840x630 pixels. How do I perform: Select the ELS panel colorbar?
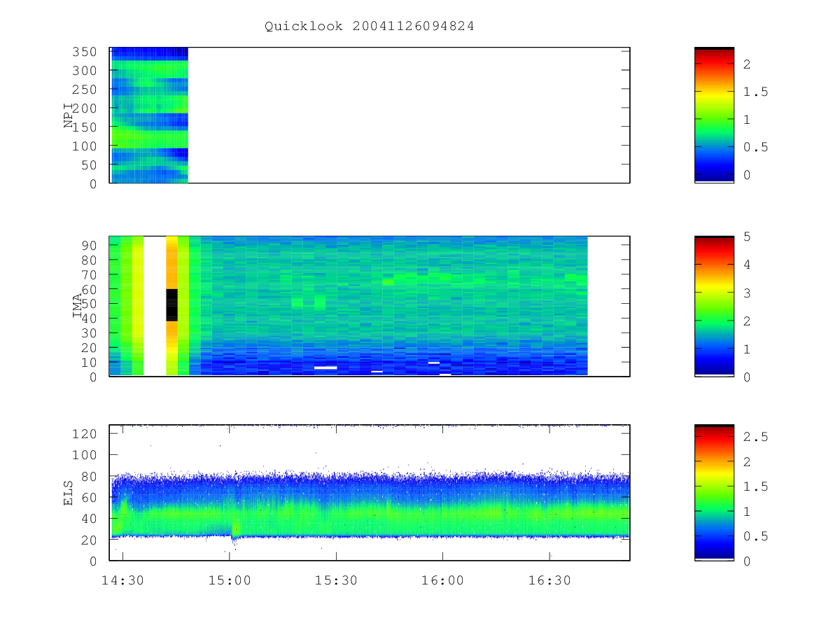714,492
